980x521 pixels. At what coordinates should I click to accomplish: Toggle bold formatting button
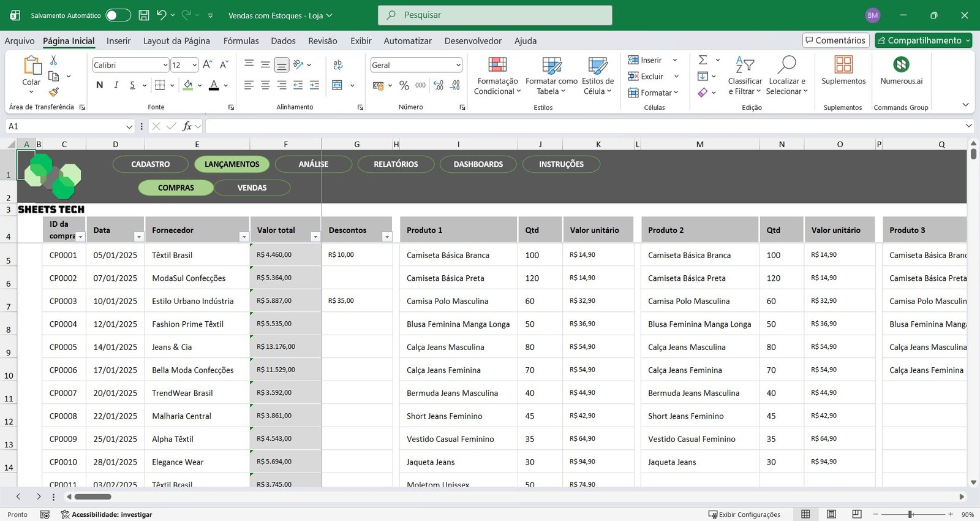click(100, 85)
